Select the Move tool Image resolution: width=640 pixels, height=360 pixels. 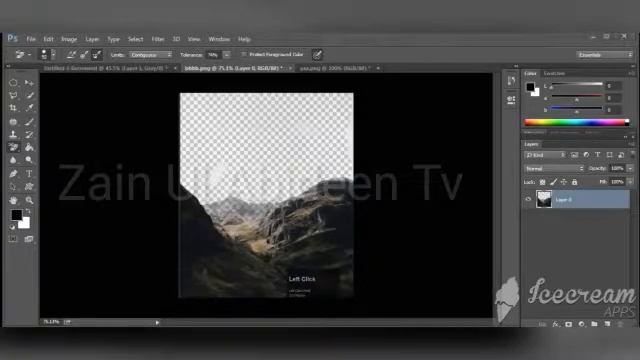(29, 83)
